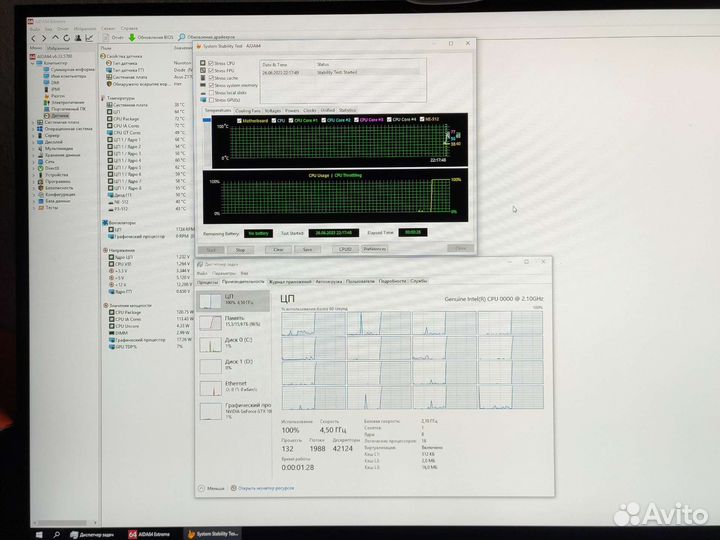Expand the Безопасность tree node
The image size is (720, 540).
coord(34,188)
